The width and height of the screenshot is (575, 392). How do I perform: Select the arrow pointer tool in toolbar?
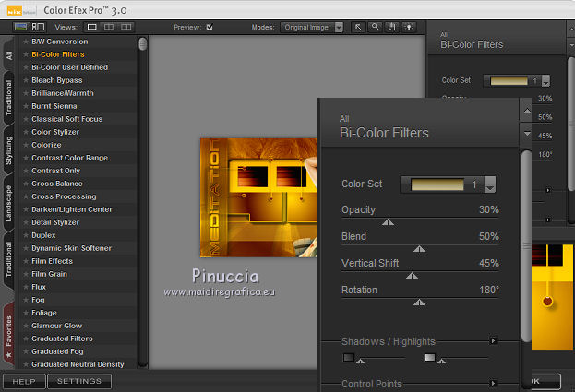[359, 28]
